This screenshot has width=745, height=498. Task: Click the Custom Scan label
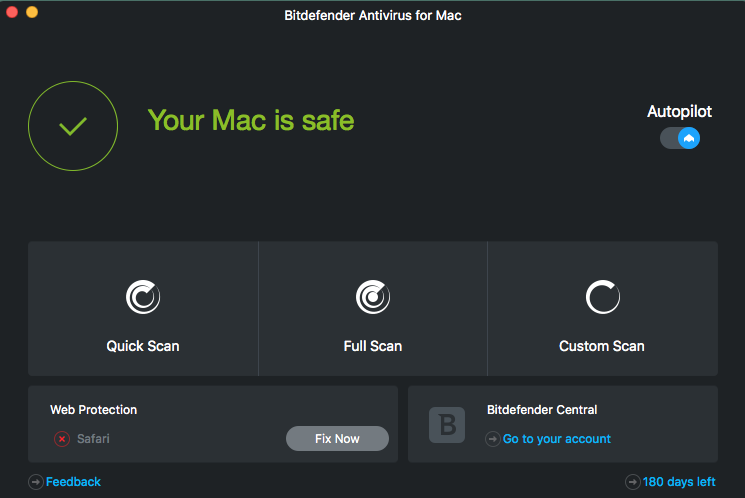[x=602, y=346]
